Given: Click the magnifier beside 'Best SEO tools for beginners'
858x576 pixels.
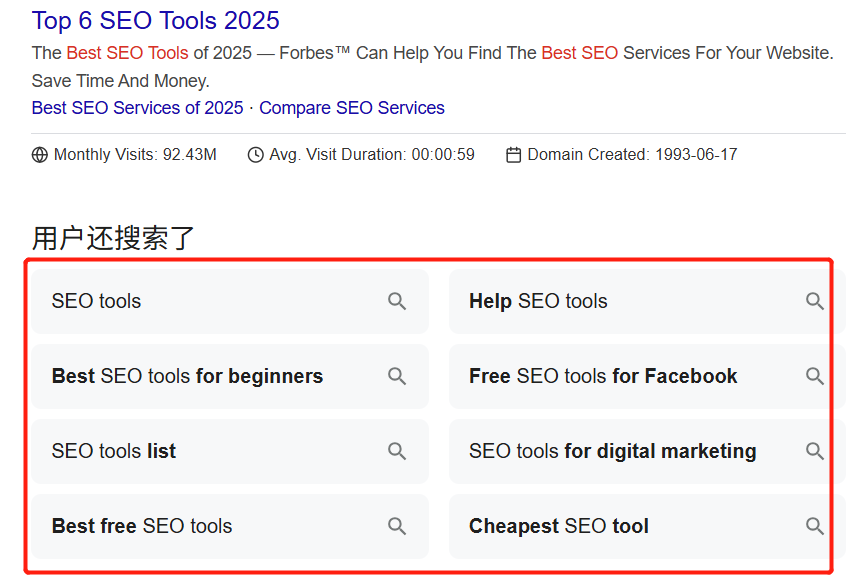Looking at the screenshot, I should point(397,376).
